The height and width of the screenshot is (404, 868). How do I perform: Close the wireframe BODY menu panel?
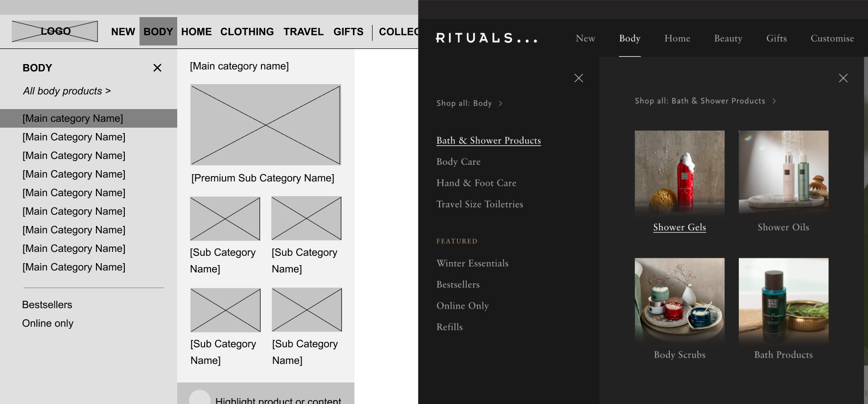[x=157, y=68]
